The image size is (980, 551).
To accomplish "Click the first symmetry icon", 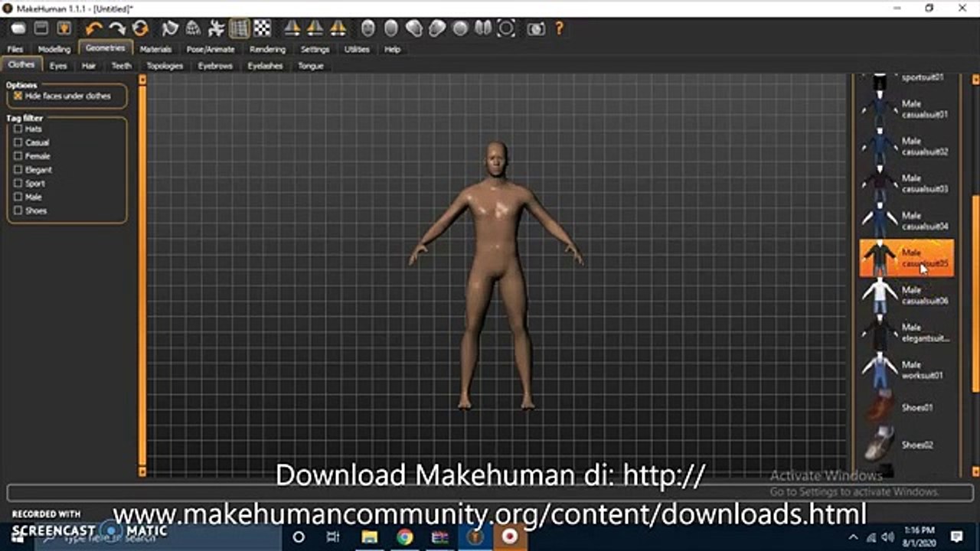I will click(292, 29).
